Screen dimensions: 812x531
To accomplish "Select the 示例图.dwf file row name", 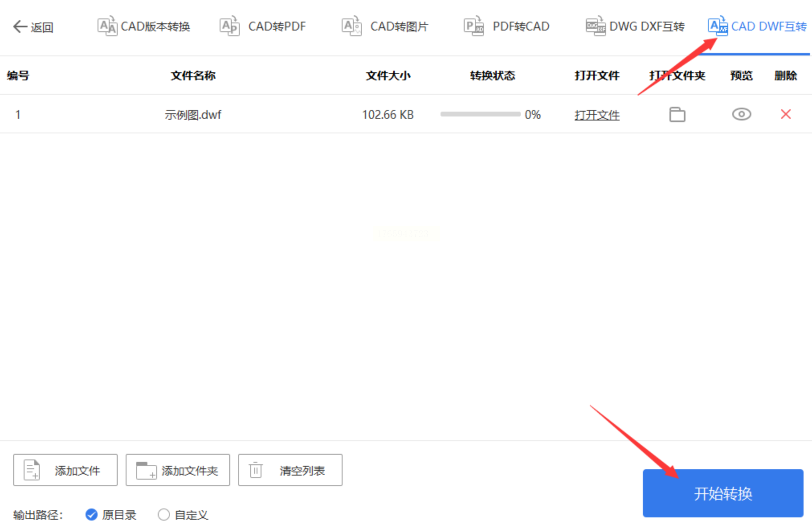I will (193, 115).
